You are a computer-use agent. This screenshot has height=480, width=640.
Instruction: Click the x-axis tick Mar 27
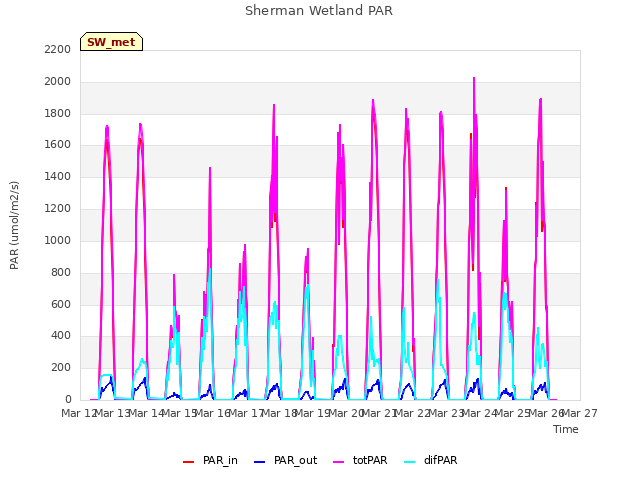581,413
